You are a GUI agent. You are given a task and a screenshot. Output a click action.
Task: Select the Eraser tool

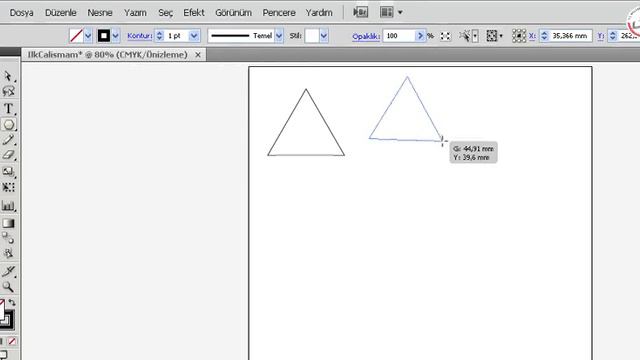point(8,155)
